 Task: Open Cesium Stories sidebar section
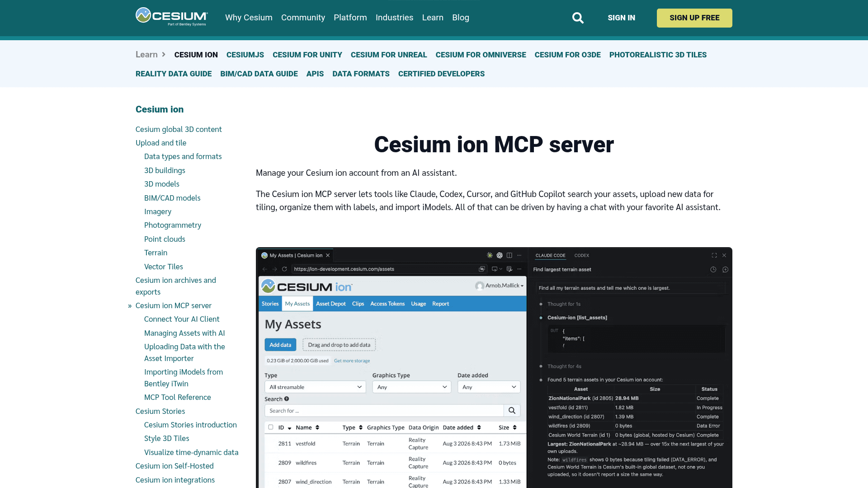click(x=160, y=411)
